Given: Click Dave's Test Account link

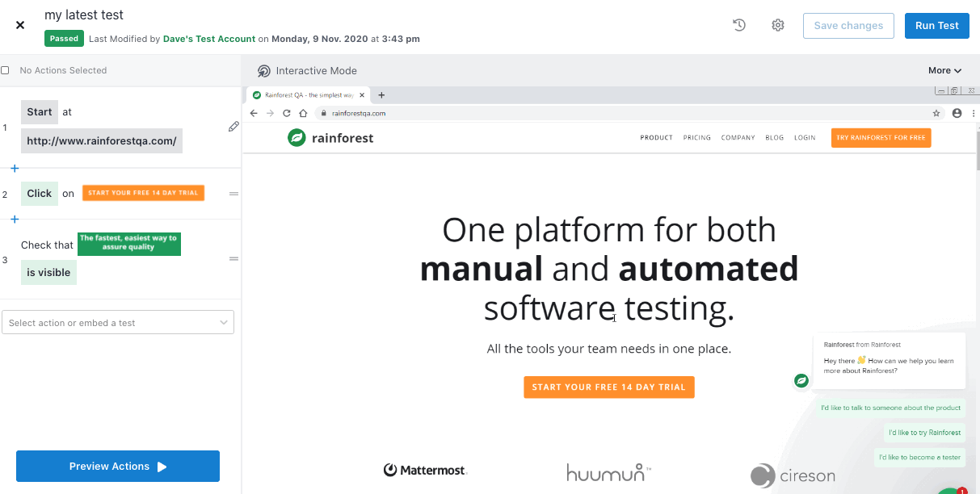Looking at the screenshot, I should [x=209, y=39].
